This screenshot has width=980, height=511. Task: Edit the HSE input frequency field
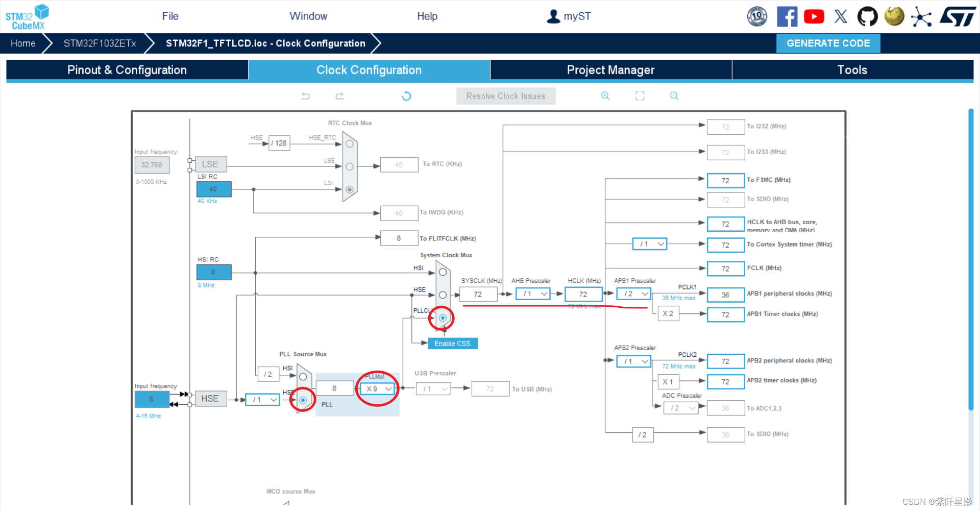click(152, 399)
